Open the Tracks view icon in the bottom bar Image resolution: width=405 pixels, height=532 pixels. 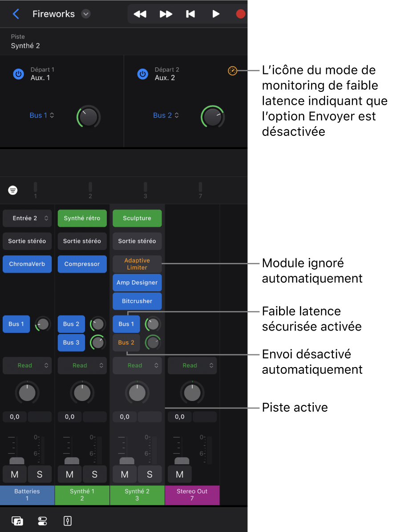[x=17, y=521]
